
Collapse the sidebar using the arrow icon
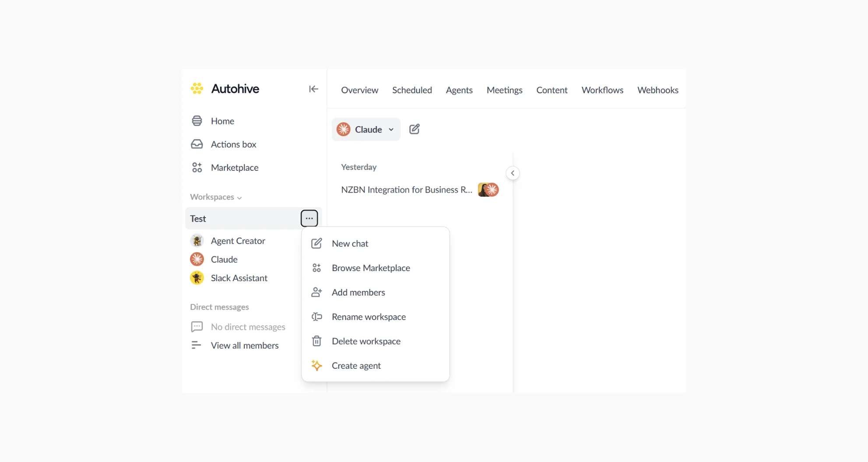tap(313, 89)
